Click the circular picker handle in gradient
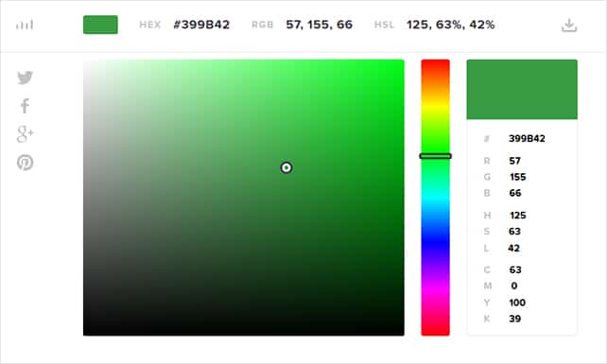Screen dimensions: 607x364 (286, 167)
